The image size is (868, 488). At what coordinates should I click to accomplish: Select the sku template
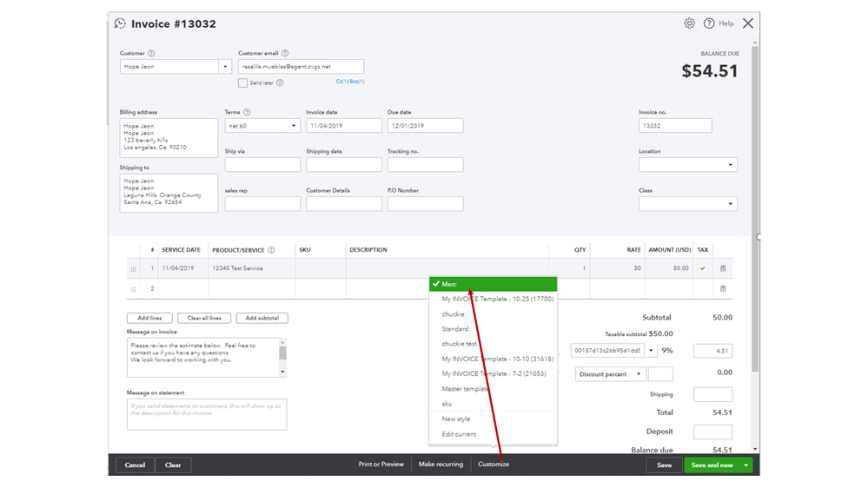(x=447, y=404)
